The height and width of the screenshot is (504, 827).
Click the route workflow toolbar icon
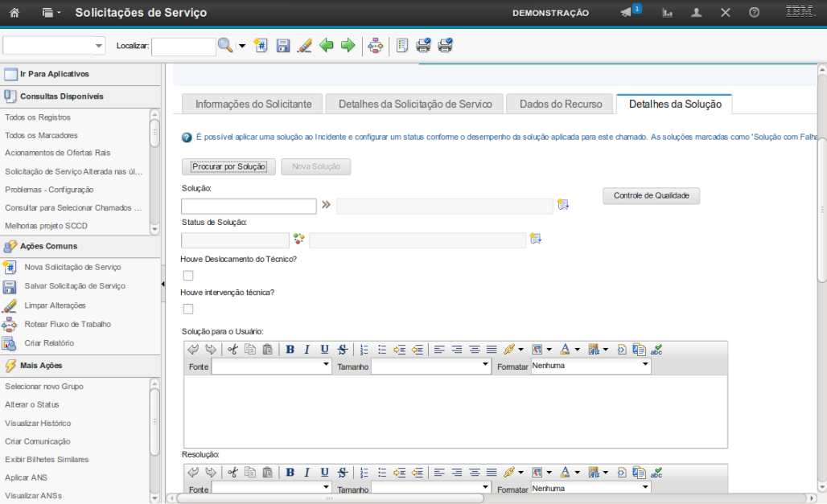[x=375, y=46]
